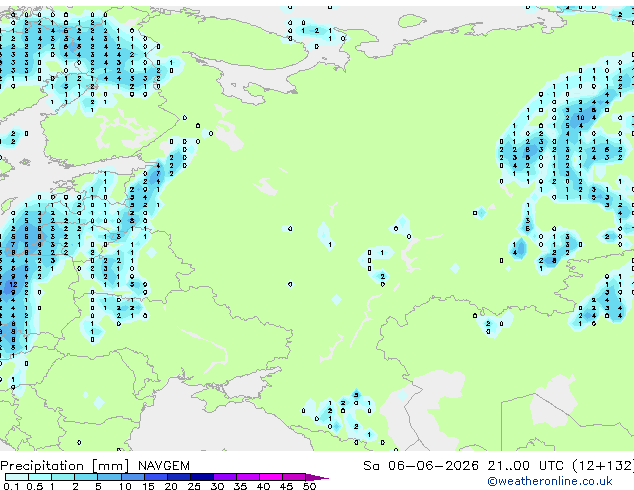This screenshot has width=634, height=490.
Task: Click the 30–35 mm purple legend swatch
Action: [225, 477]
